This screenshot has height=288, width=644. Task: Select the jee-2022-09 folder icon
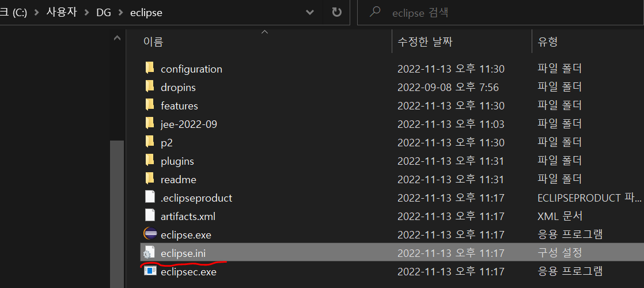click(x=150, y=124)
